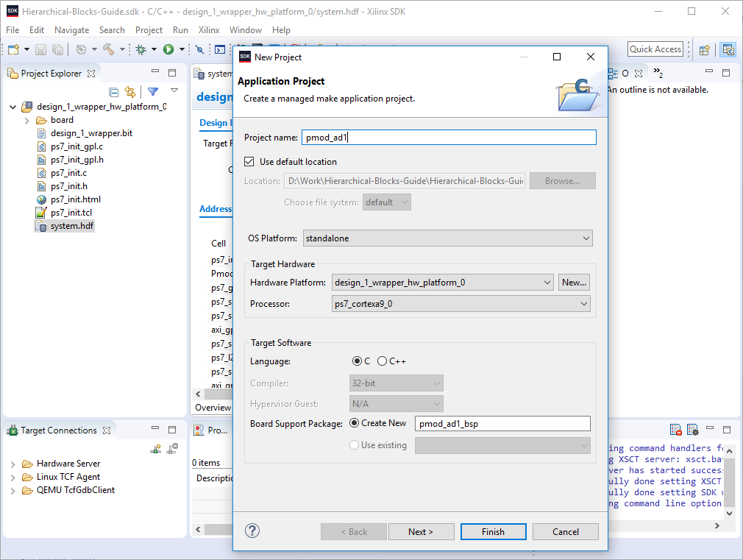
Task: Switch to the Target Connections tab
Action: pyautogui.click(x=59, y=430)
